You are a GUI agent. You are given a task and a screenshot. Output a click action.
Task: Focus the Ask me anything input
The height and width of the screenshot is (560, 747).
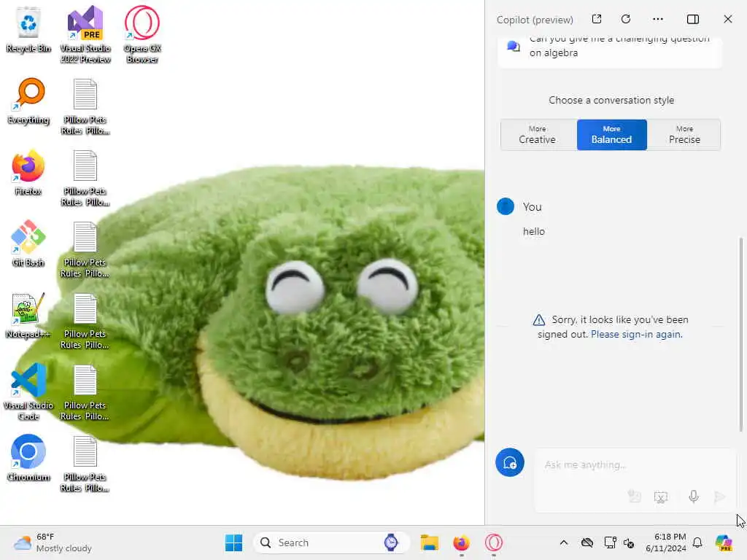(635, 464)
